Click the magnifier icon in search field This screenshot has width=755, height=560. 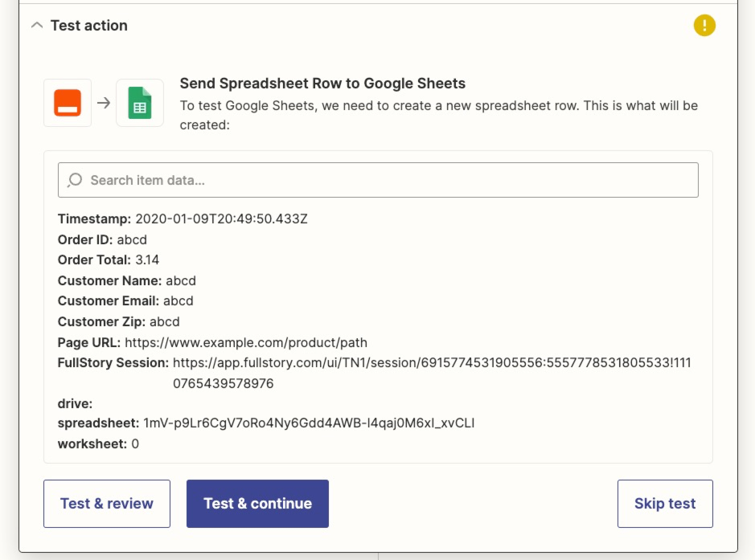pyautogui.click(x=75, y=180)
